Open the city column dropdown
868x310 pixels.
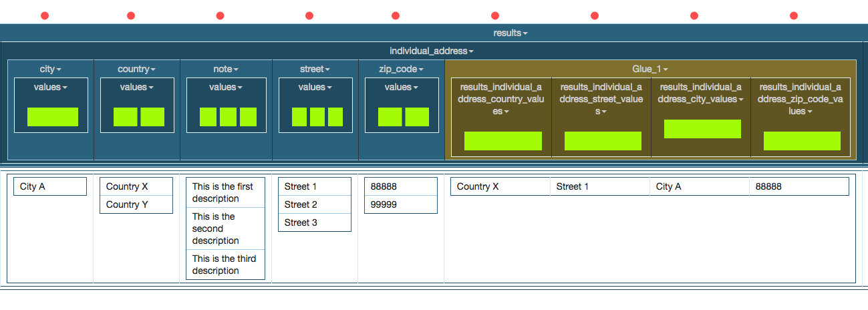pyautogui.click(x=50, y=69)
